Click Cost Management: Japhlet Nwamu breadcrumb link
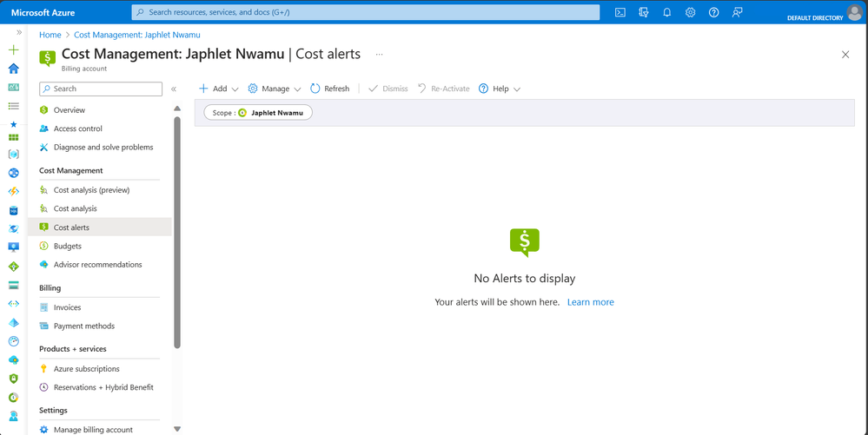Screen dimensions: 868x435 pos(137,35)
